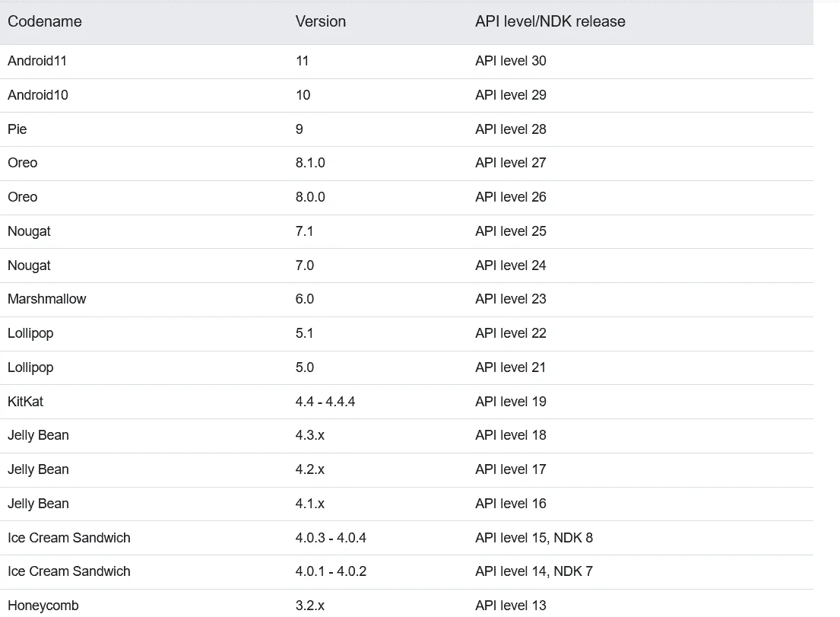Select the KitKat codename cell
Image resolution: width=840 pixels, height=617 pixels.
click(x=25, y=402)
